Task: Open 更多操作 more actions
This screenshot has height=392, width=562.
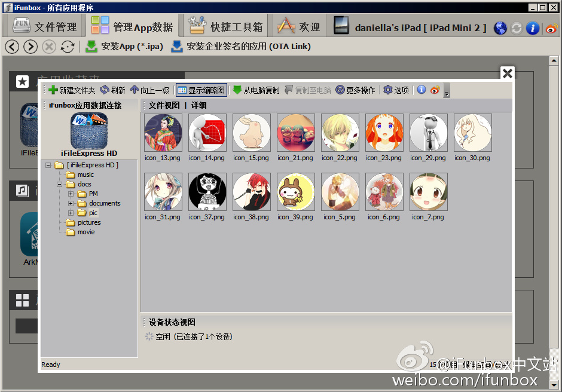Action: pyautogui.click(x=355, y=90)
